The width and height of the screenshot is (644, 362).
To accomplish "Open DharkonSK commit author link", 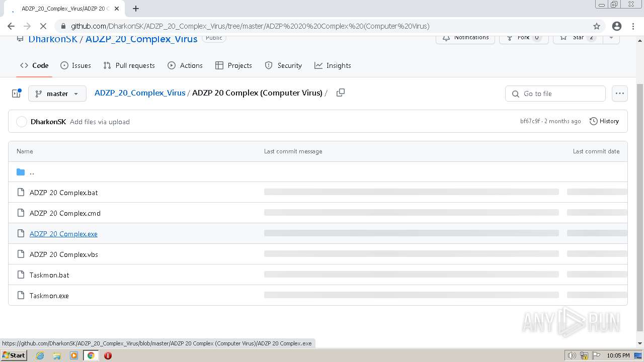I will 48,122.
